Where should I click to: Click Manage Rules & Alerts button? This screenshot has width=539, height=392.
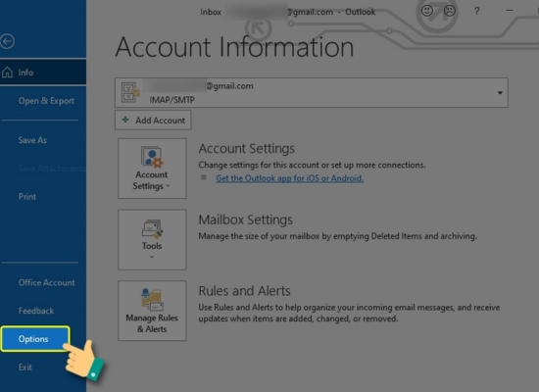[152, 311]
